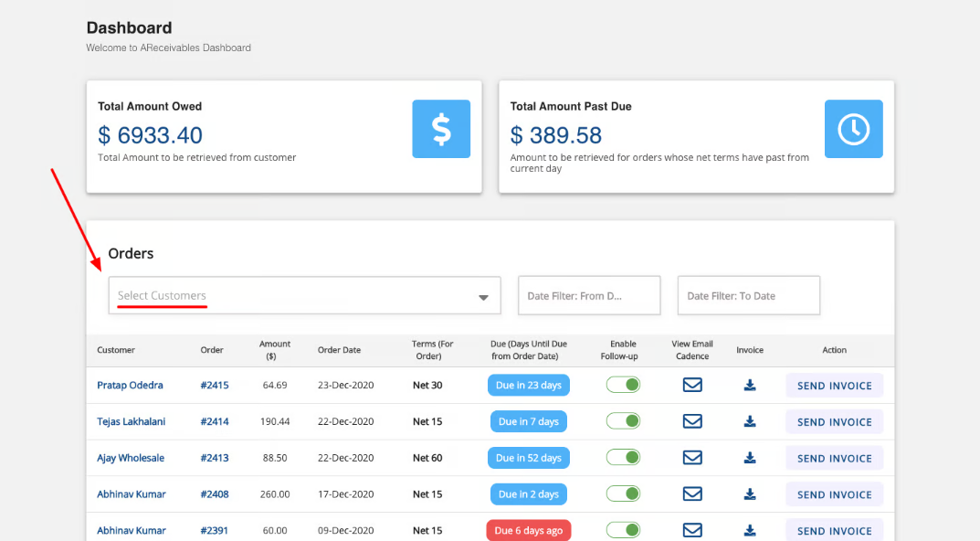
Task: Download the Ajay Wholesale invoice
Action: coord(750,458)
